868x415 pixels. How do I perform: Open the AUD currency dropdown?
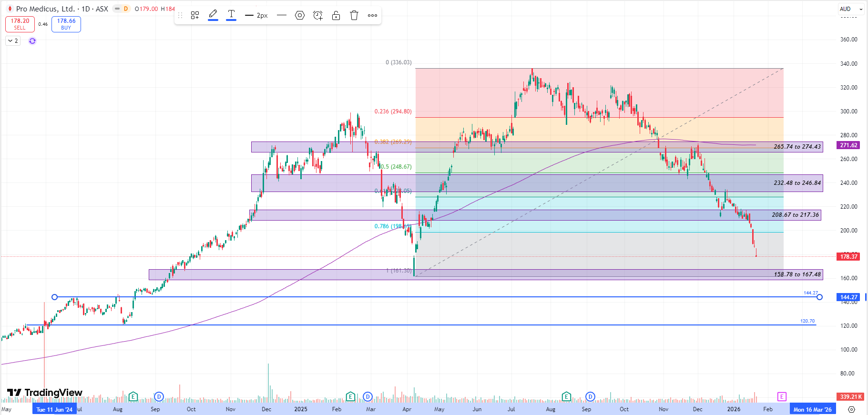pyautogui.click(x=851, y=9)
